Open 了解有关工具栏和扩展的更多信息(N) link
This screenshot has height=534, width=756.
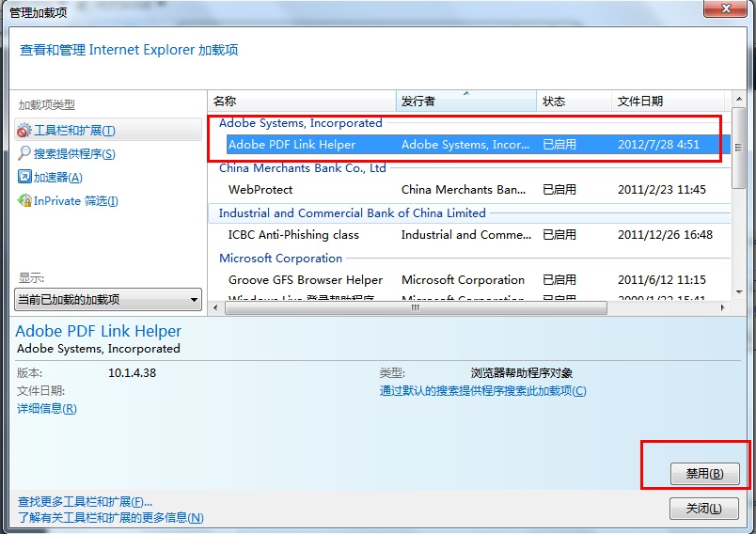110,518
